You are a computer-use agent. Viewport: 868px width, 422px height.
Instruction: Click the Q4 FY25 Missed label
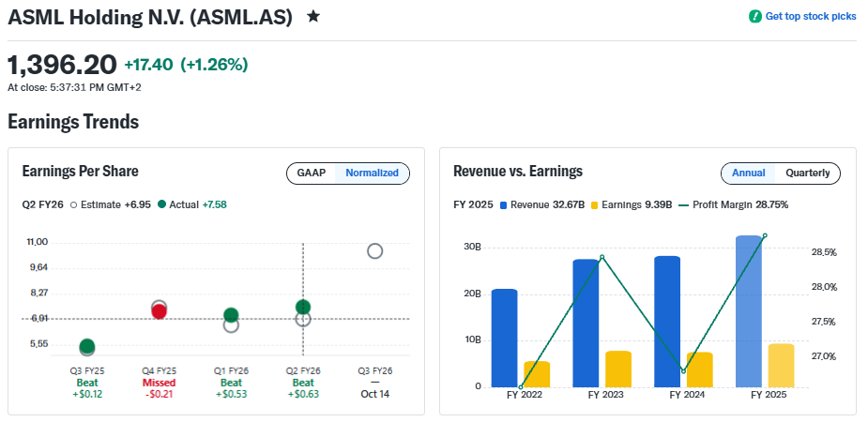point(159,383)
